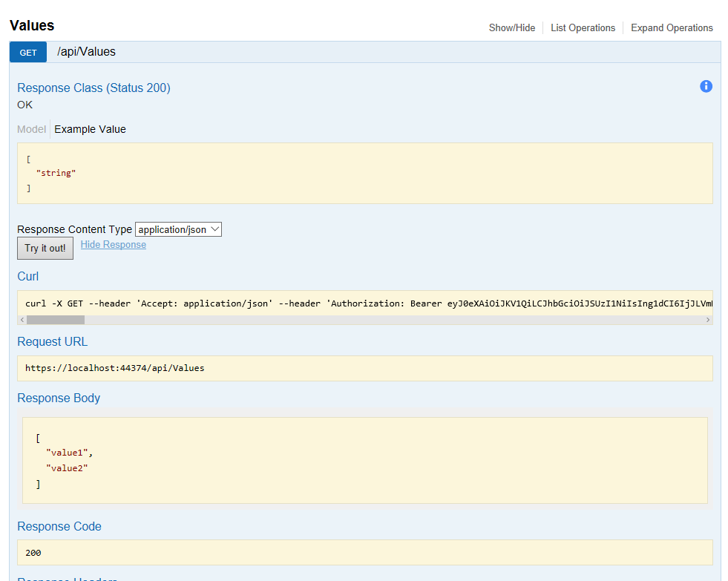Click the left arrow of Curl scrollbar
Viewport: 728px width, 581px height.
point(22,320)
